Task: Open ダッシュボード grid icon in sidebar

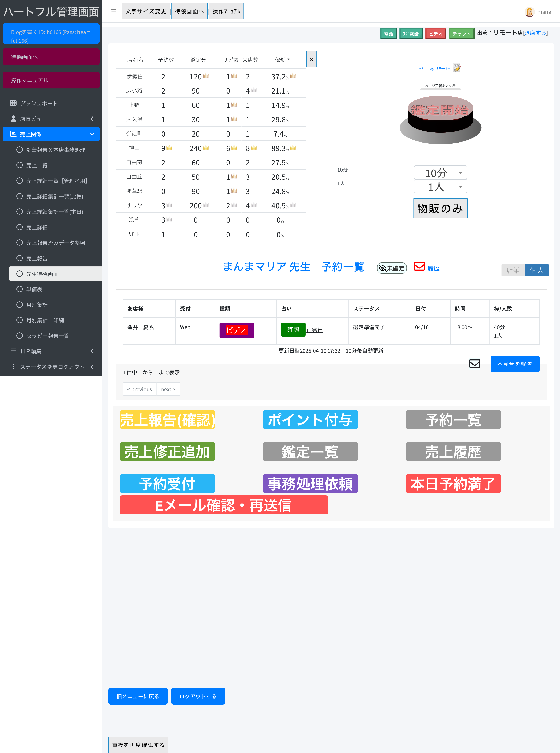Action: tap(14, 103)
